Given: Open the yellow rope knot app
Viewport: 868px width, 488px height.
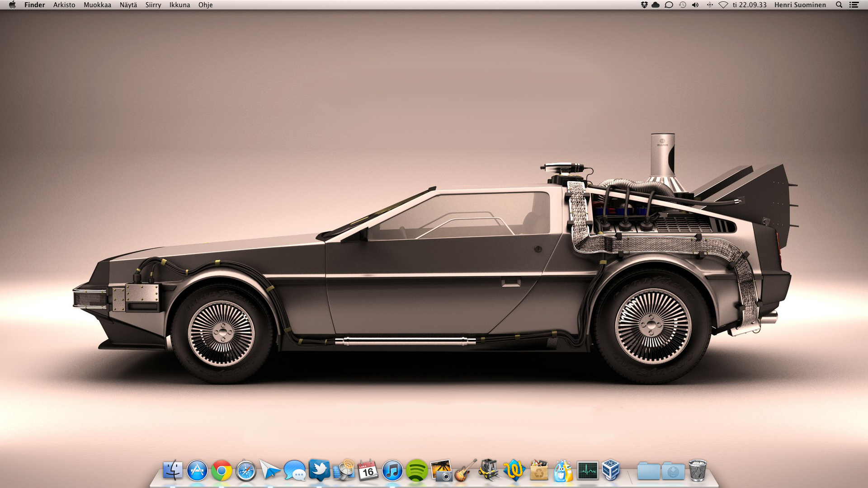Looking at the screenshot, I should tap(514, 471).
